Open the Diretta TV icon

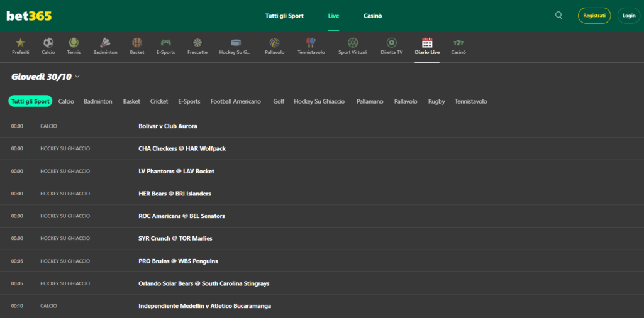point(392,43)
